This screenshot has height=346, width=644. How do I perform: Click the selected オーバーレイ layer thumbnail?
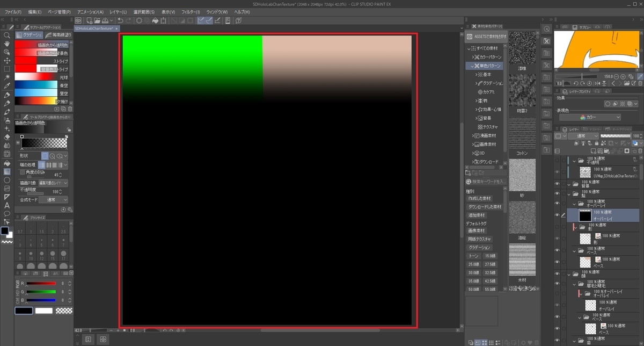[x=584, y=215]
